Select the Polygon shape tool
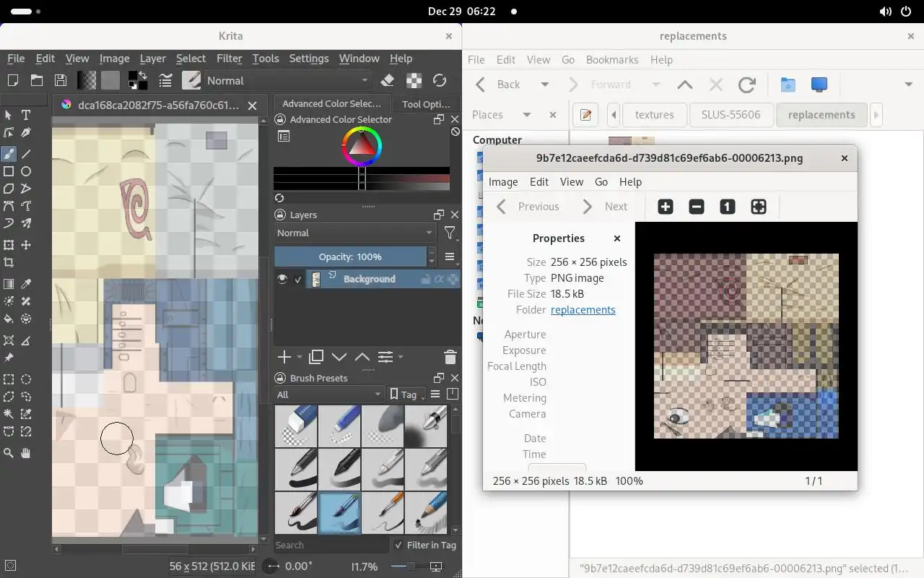Screen dimensions: 924x578 9,189
